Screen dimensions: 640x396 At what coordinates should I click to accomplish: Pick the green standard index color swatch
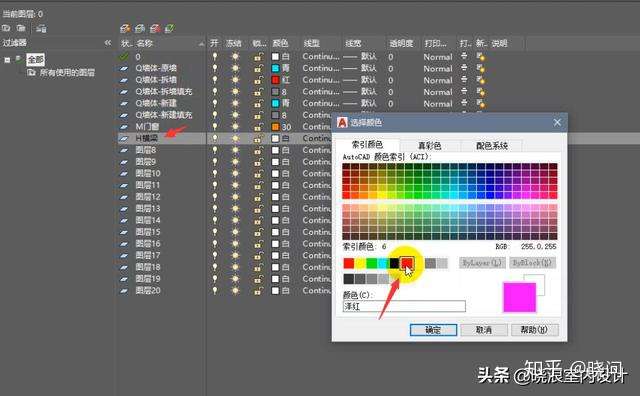point(371,263)
